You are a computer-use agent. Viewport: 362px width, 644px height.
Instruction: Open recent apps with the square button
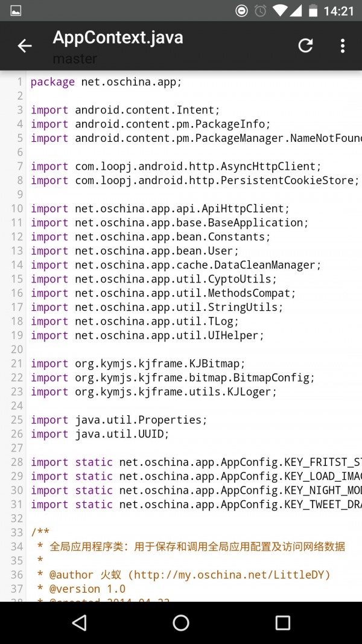282,622
